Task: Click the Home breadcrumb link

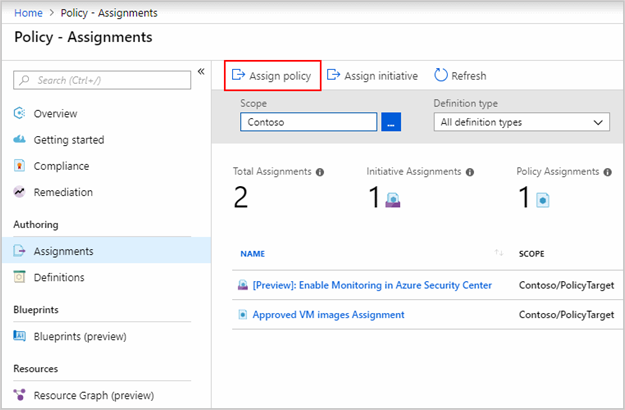Action: click(28, 12)
